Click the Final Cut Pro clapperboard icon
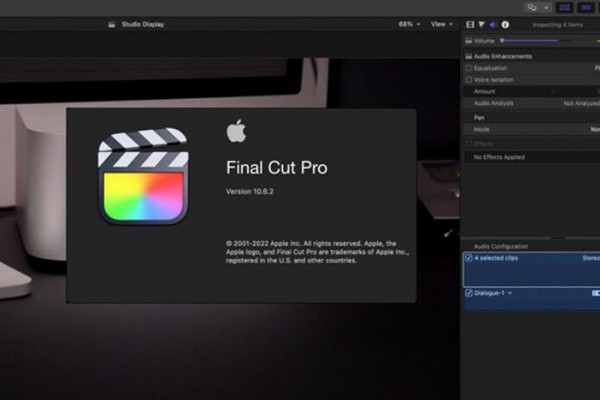This screenshot has width=600, height=400. (143, 176)
